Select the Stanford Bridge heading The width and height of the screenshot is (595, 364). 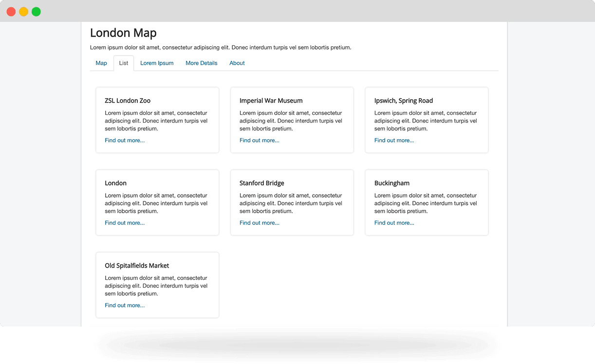[x=262, y=183]
